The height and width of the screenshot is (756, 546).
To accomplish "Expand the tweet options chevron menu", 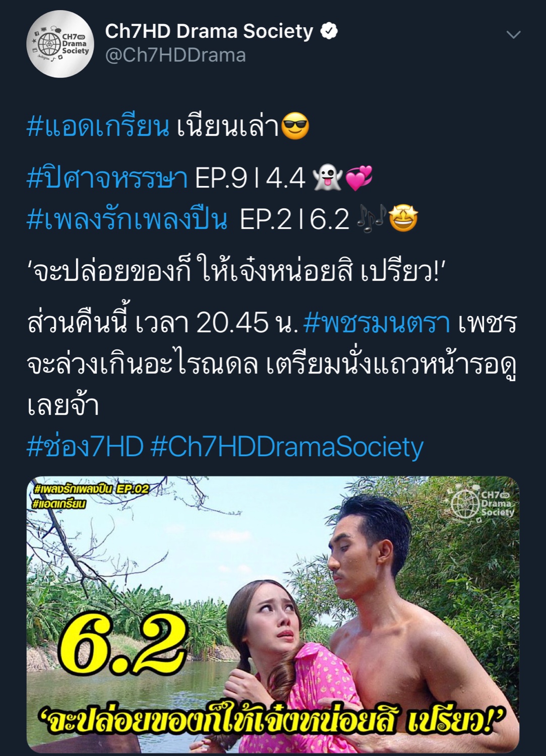I will pos(513,35).
